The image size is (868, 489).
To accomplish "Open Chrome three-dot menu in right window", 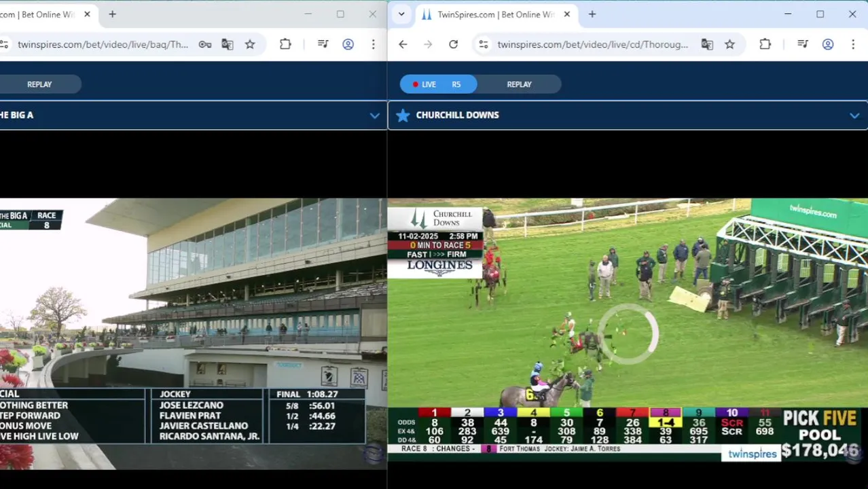I will [x=853, y=45].
